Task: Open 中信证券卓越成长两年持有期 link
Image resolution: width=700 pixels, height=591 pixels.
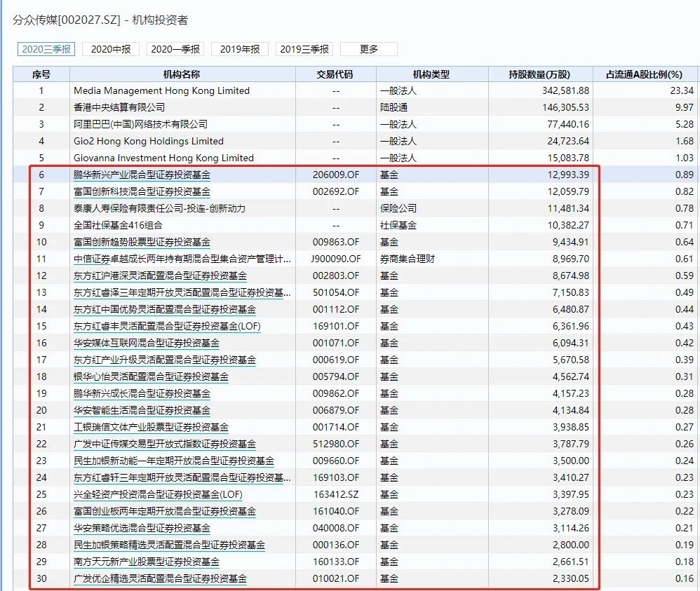Action: click(182, 259)
